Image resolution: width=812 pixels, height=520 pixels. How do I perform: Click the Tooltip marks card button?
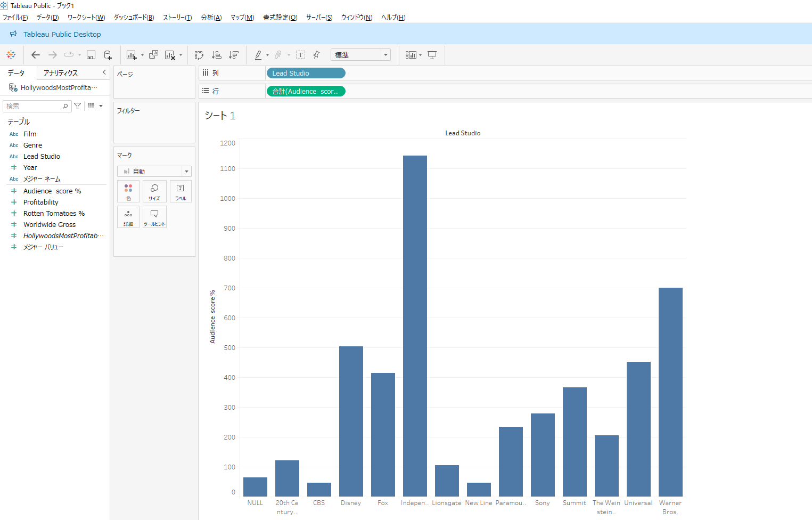pos(154,217)
